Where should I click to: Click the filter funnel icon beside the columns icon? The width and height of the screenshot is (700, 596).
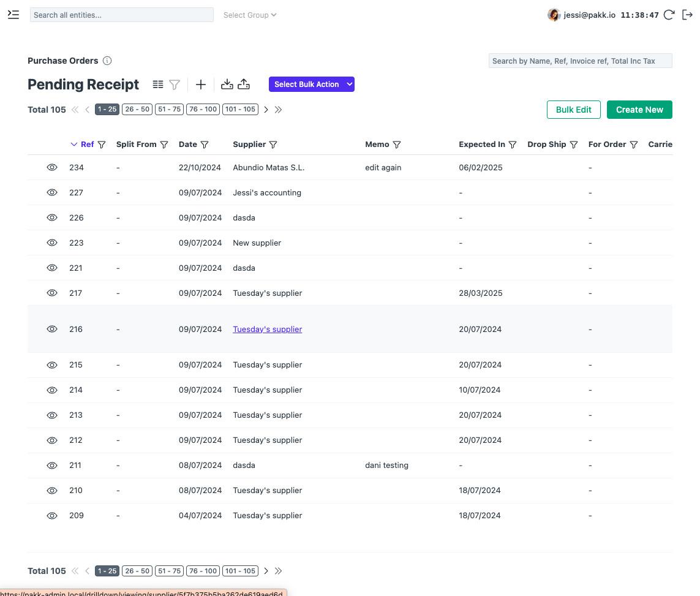(x=175, y=85)
